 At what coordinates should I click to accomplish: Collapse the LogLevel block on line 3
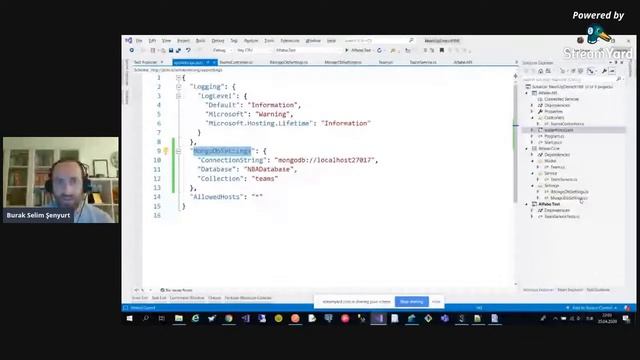click(x=178, y=96)
